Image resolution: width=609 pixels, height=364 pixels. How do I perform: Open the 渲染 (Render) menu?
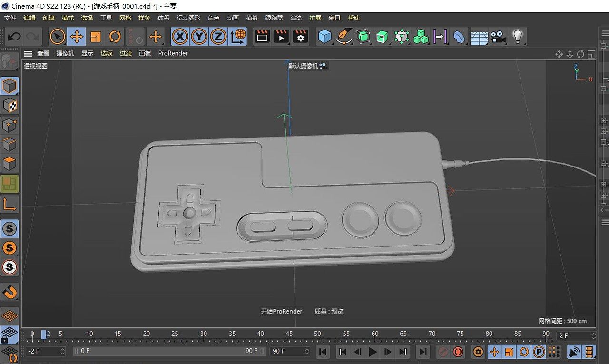296,18
